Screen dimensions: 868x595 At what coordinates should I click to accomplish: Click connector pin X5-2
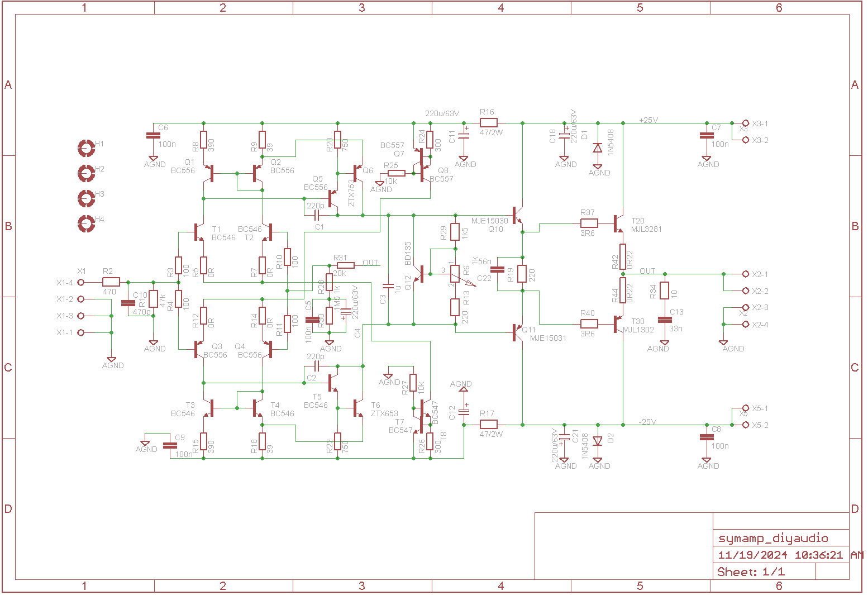(x=745, y=425)
